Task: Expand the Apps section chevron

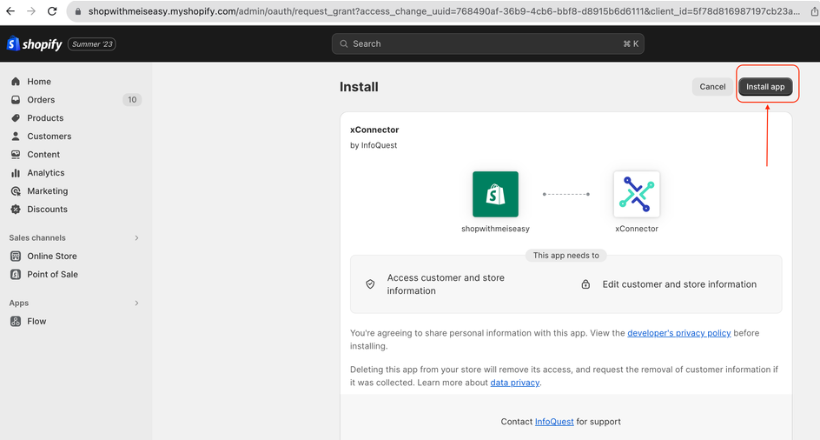Action: [x=136, y=303]
